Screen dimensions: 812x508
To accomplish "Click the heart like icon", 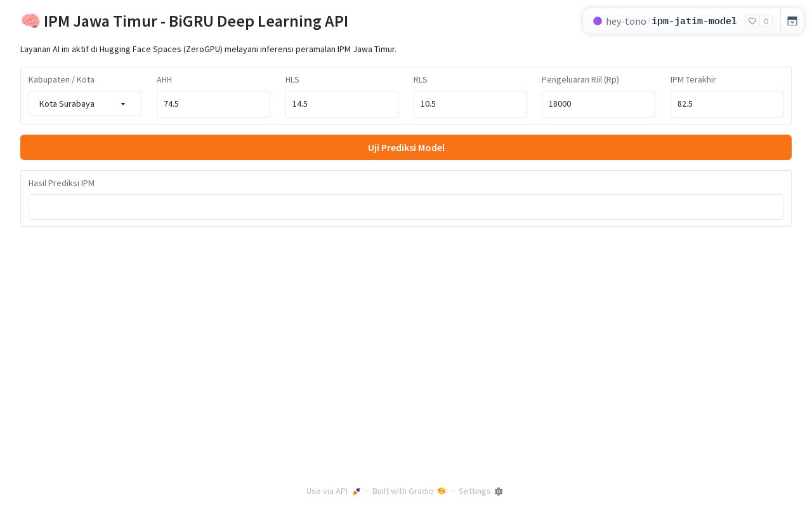I will click(x=752, y=21).
